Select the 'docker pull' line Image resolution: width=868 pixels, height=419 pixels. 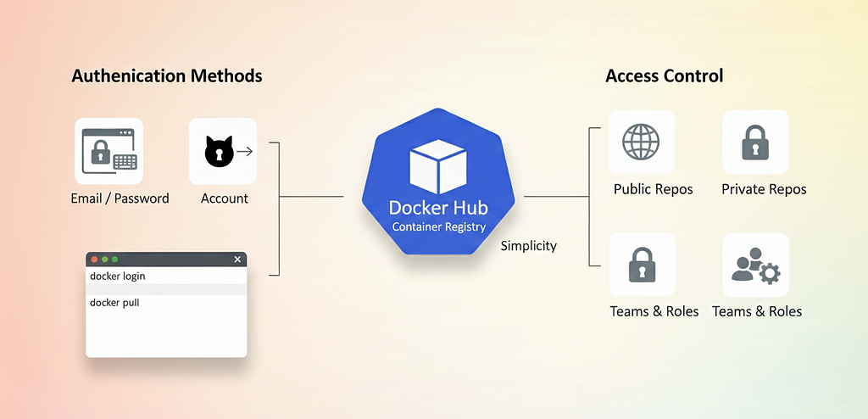tap(114, 303)
